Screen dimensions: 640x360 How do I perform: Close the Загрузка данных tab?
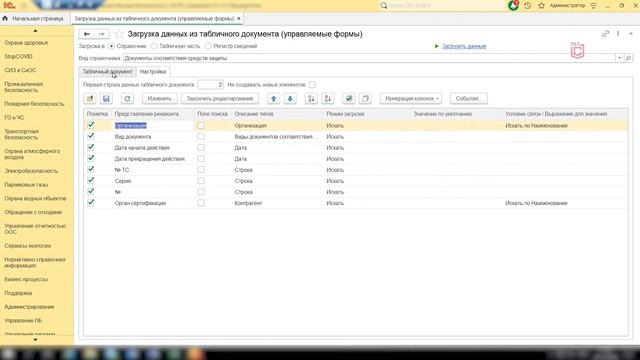click(239, 19)
